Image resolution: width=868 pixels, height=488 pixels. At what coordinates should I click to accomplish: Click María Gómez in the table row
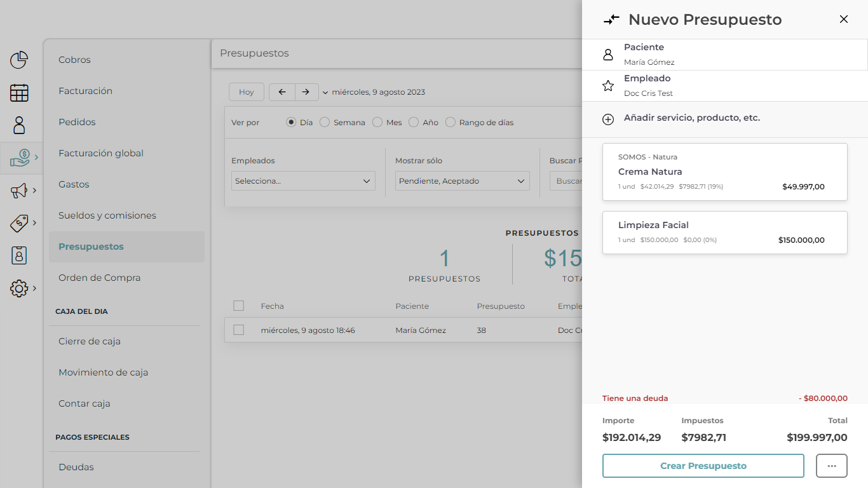[421, 330]
